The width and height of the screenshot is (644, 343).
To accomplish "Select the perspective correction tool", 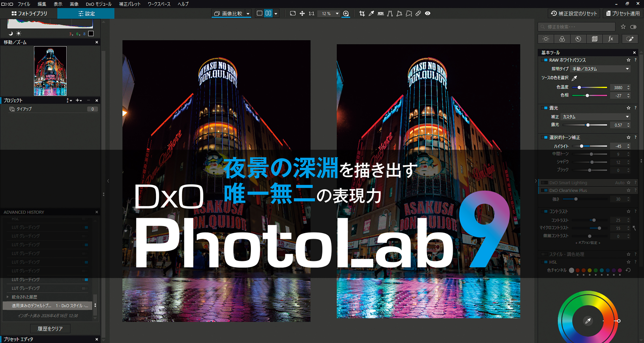I will pos(390,13).
